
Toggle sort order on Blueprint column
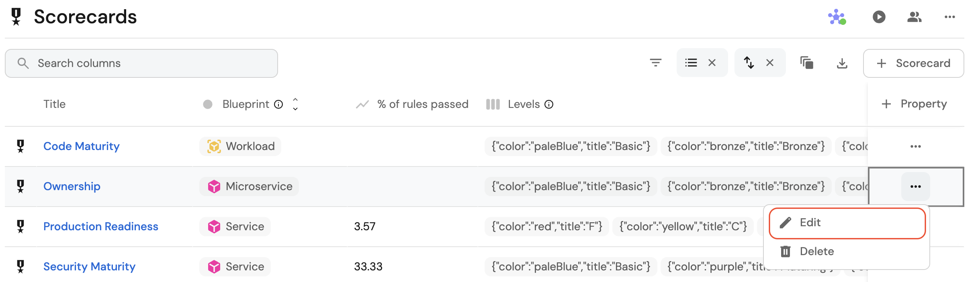[x=295, y=104]
